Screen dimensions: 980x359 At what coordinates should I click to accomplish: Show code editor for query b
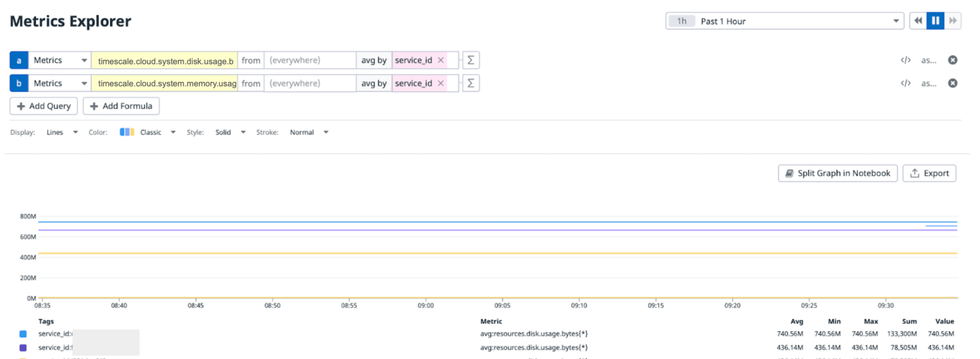coord(905,83)
